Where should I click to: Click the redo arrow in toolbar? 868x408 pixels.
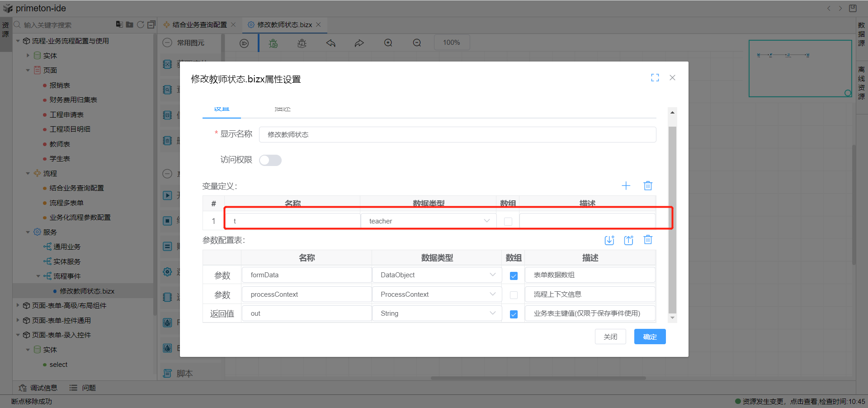(x=359, y=43)
